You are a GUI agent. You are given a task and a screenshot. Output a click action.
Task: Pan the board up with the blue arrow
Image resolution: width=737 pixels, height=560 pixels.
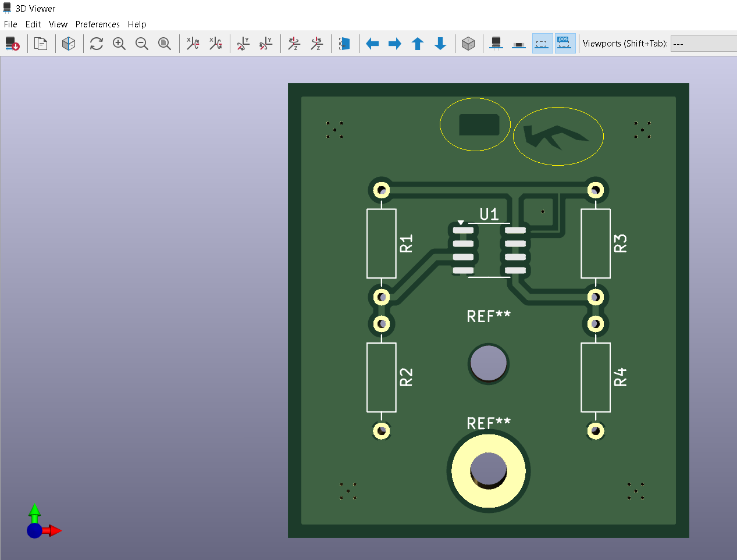(418, 44)
